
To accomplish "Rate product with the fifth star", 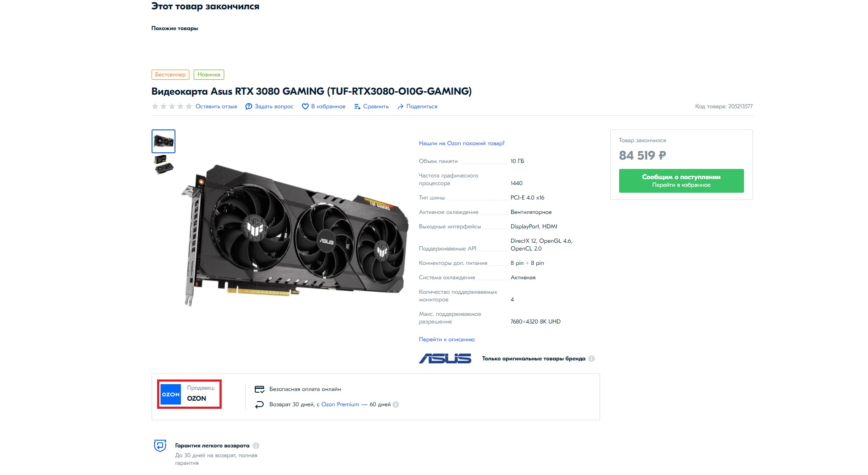I will tap(189, 106).
